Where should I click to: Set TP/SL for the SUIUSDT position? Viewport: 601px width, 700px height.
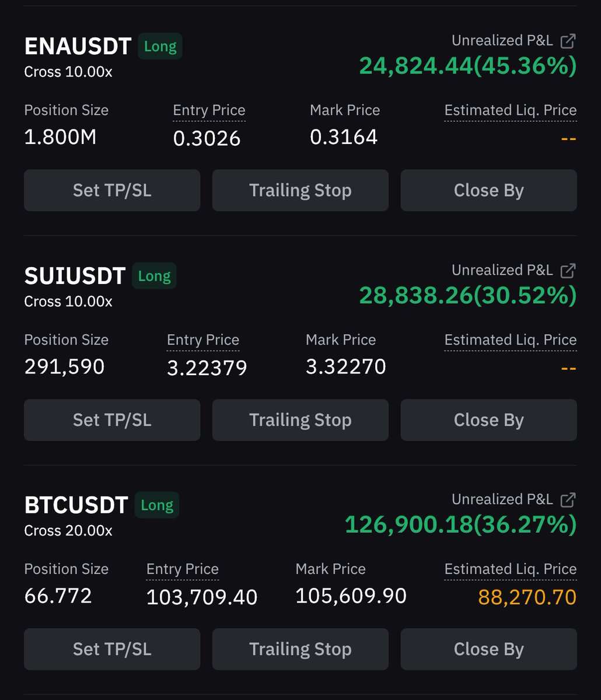(112, 420)
